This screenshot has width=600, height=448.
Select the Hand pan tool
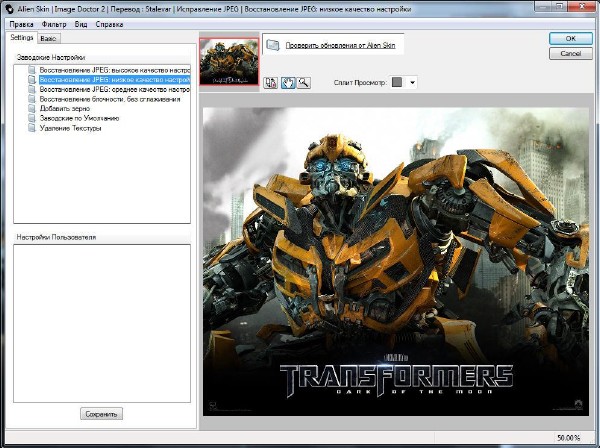[287, 83]
